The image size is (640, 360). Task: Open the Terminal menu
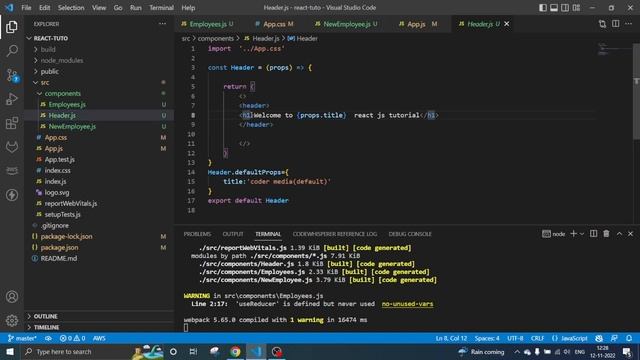(161, 8)
